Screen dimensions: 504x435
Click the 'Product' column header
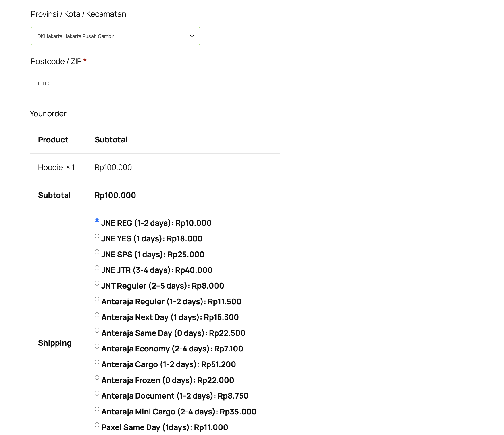click(53, 140)
